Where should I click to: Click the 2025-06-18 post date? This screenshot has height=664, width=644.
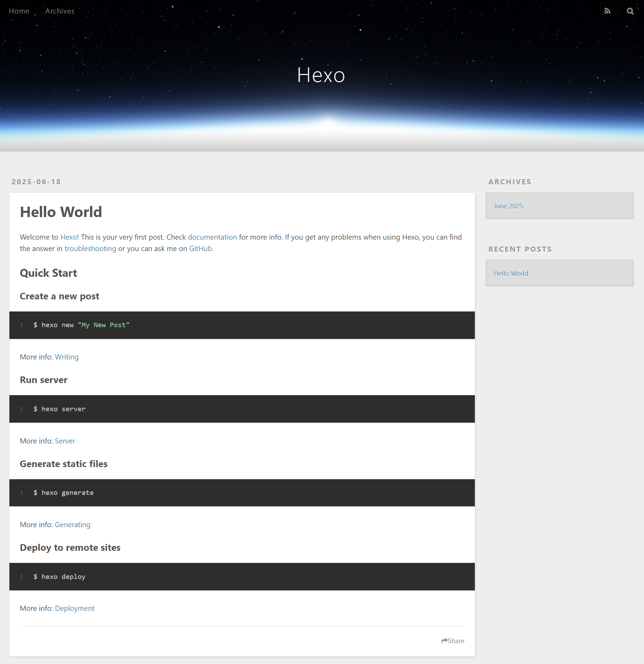click(36, 182)
